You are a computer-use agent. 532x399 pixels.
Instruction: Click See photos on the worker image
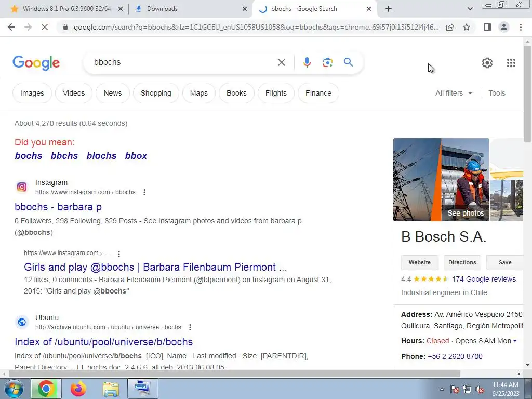pyautogui.click(x=465, y=213)
